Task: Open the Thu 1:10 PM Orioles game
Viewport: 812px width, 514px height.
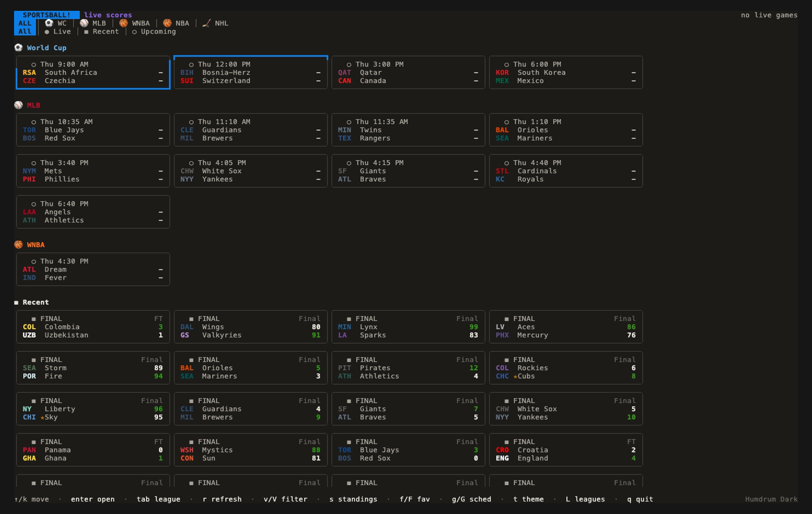Action: pos(566,130)
